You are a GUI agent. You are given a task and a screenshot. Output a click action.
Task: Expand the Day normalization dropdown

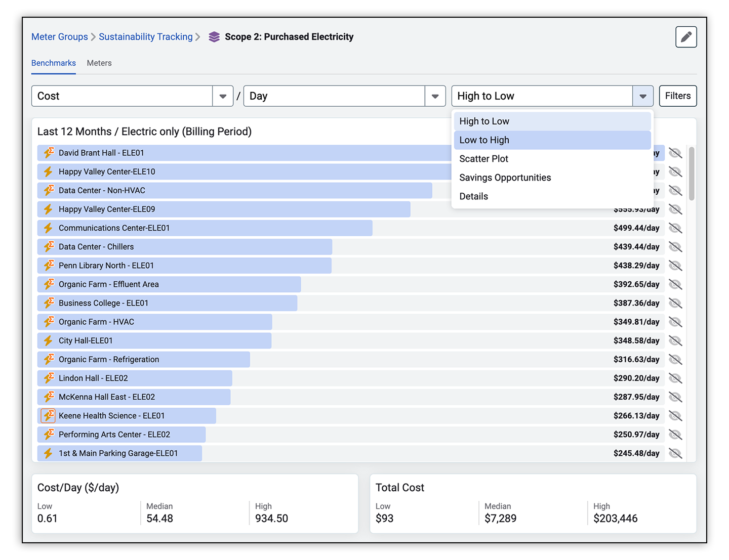click(435, 96)
